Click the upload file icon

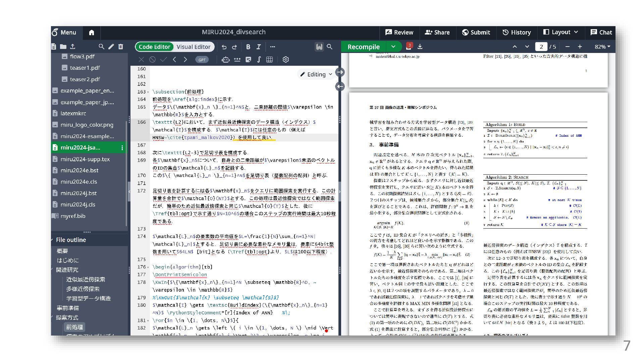point(72,47)
